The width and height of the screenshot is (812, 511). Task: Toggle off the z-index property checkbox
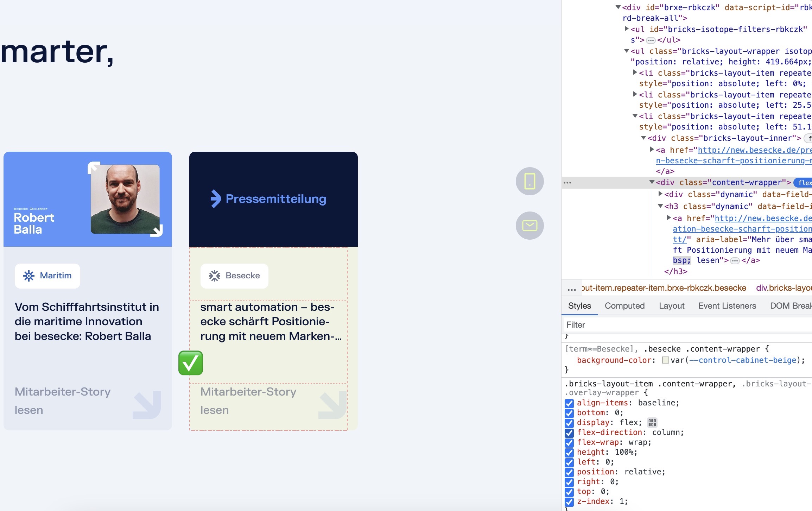tap(569, 502)
